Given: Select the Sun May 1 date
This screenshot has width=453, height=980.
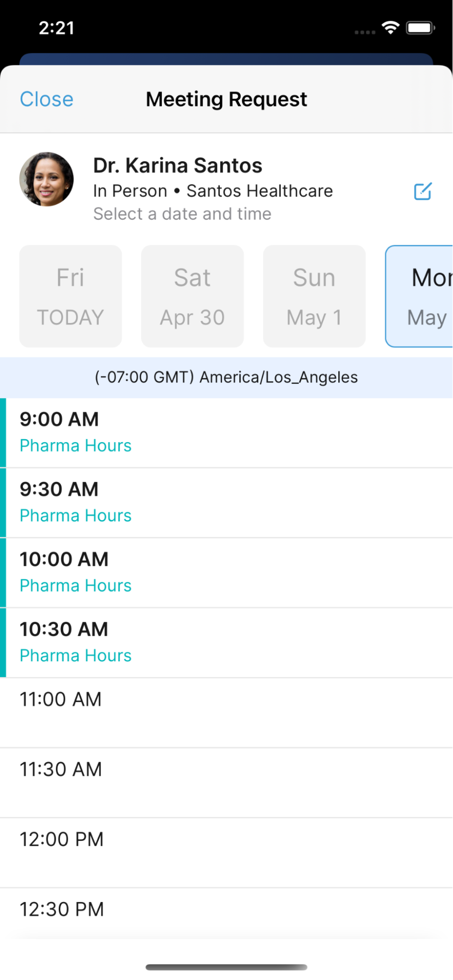Looking at the screenshot, I should [314, 296].
